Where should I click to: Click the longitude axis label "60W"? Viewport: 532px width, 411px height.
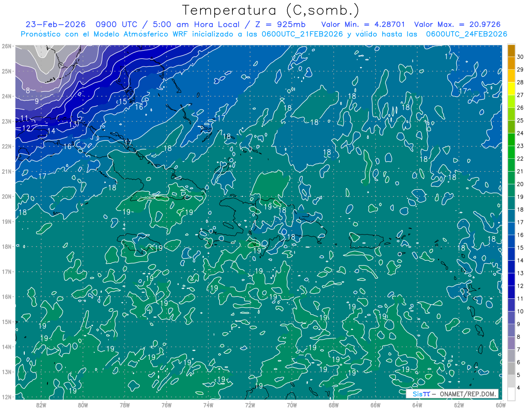tap(501, 405)
